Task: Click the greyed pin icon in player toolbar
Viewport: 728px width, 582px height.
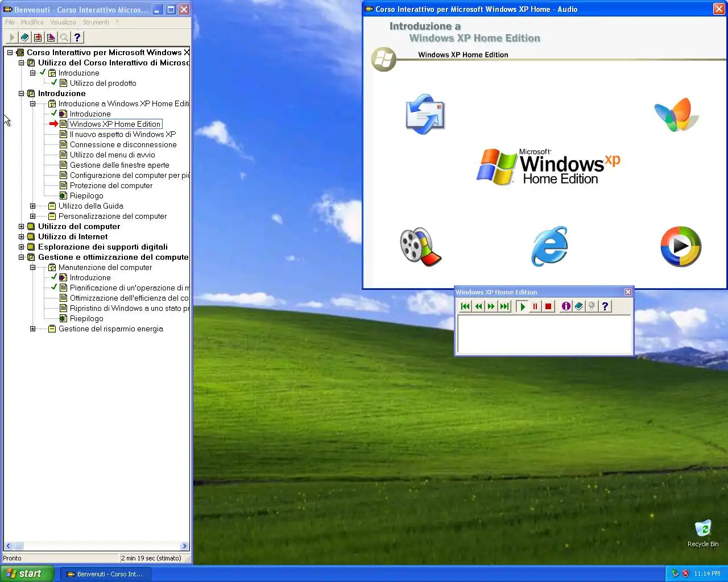Action: [x=592, y=306]
